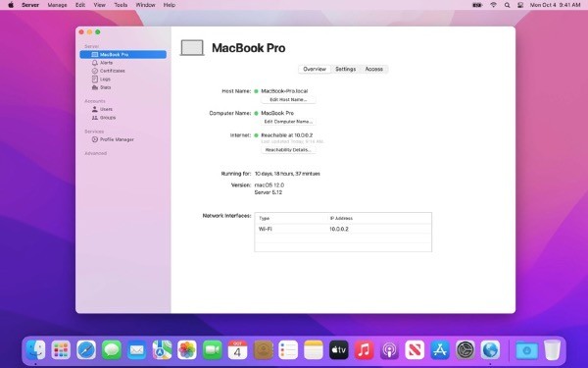Image resolution: width=588 pixels, height=368 pixels.
Task: Open News from the Dock
Action: pos(415,350)
